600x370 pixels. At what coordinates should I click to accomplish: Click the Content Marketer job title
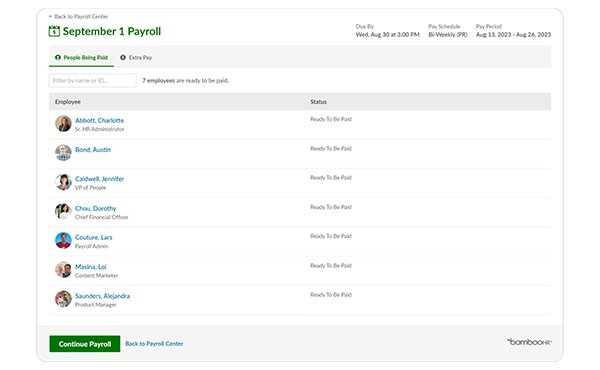(x=96, y=275)
